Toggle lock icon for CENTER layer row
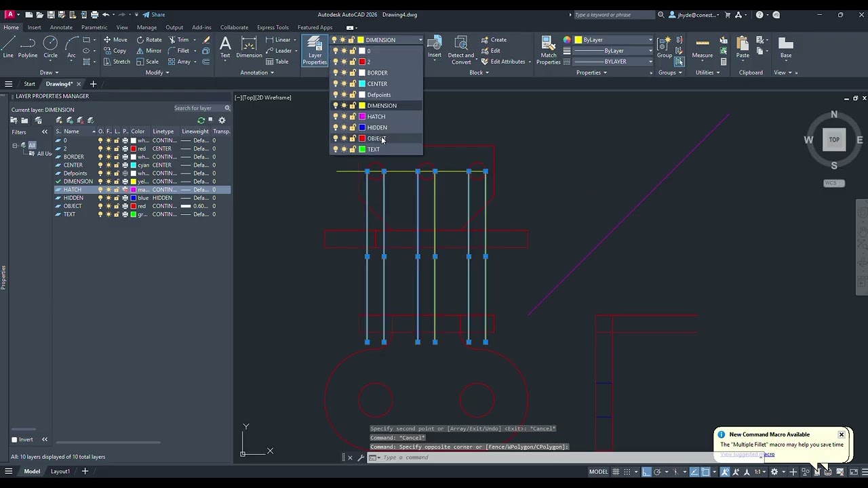Screen dimensions: 868x488 coord(117,165)
